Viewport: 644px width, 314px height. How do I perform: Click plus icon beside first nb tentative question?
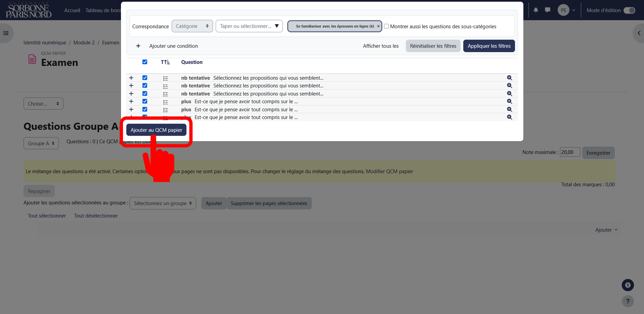(x=131, y=78)
